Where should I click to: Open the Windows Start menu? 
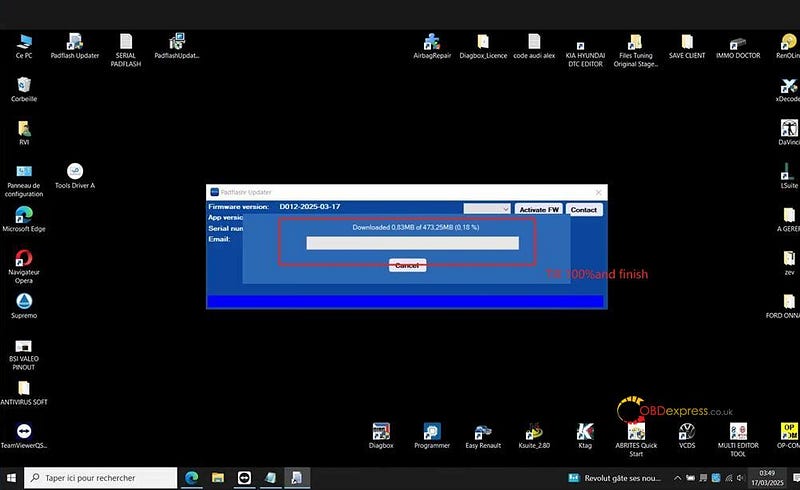pyautogui.click(x=11, y=478)
